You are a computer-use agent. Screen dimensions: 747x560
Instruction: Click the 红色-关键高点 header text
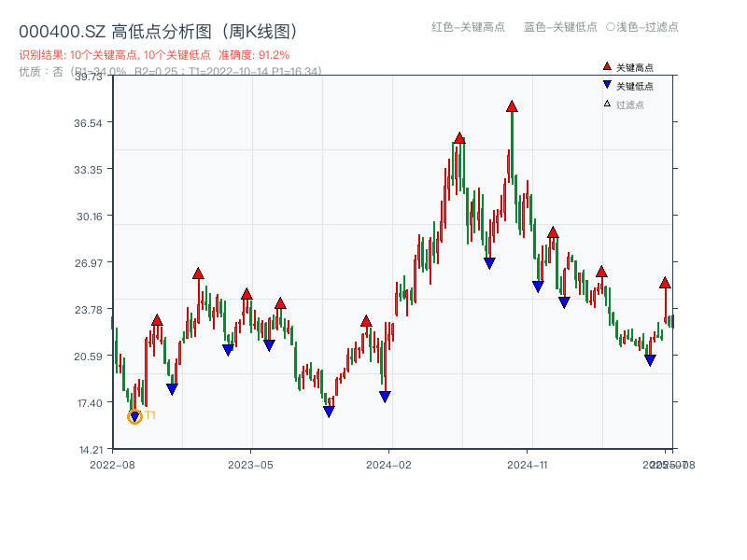468,27
